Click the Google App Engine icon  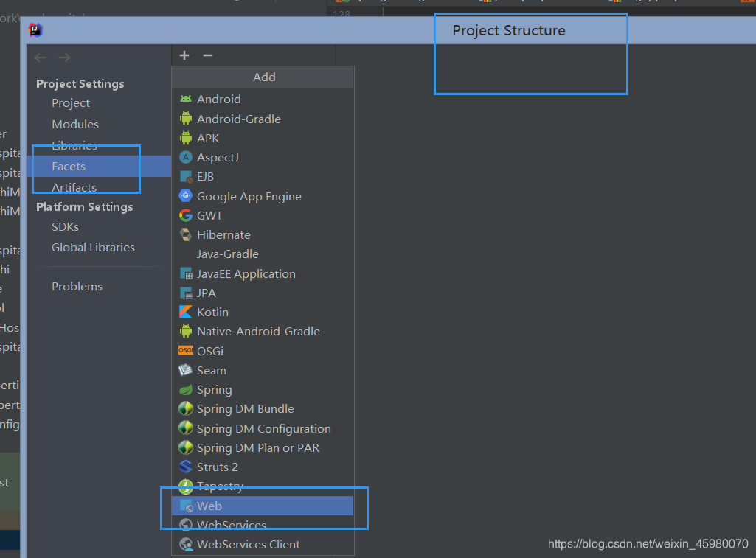coord(186,195)
